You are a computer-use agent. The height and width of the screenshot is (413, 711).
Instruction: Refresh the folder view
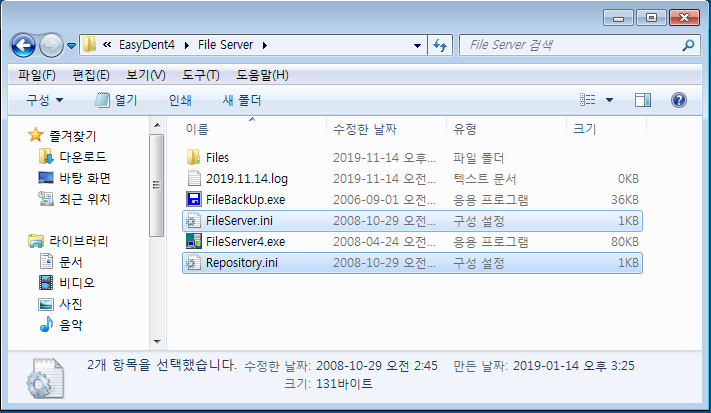coord(440,45)
